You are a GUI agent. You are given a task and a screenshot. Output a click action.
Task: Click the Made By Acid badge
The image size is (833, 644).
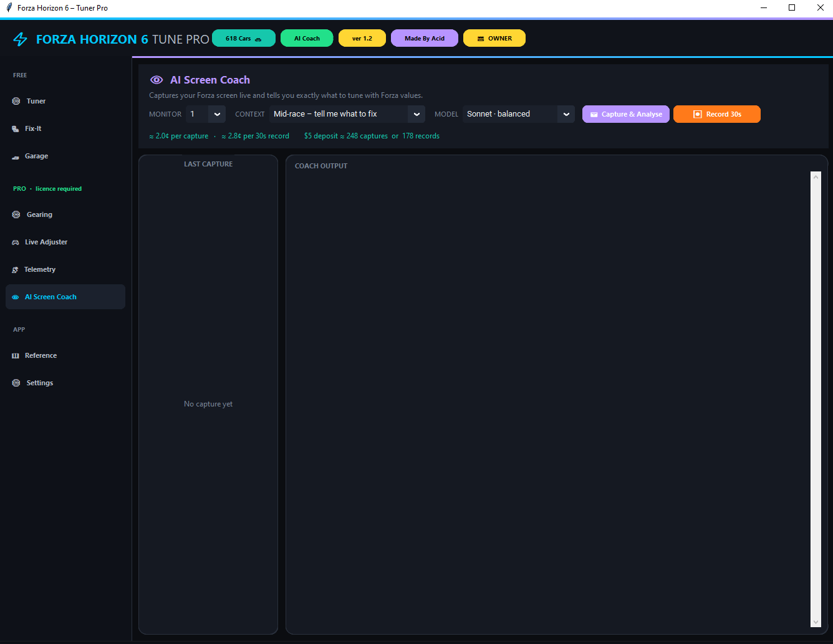point(425,38)
